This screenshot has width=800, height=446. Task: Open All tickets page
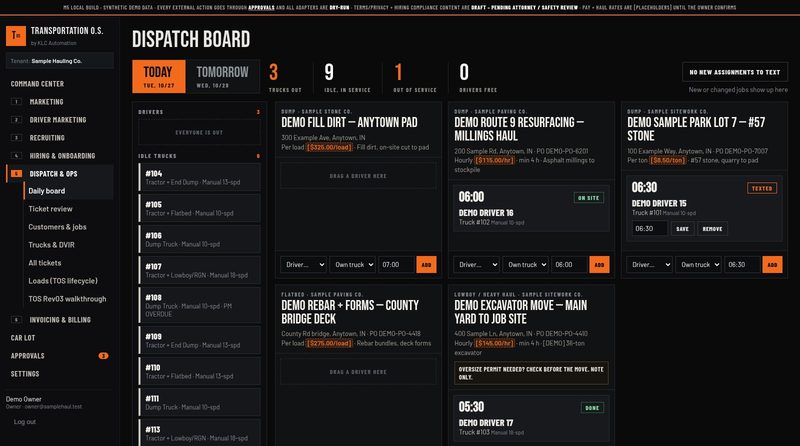click(44, 263)
